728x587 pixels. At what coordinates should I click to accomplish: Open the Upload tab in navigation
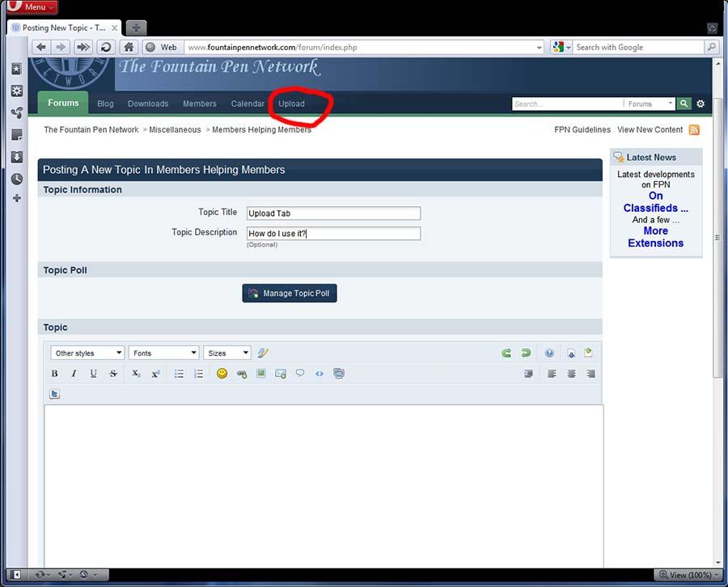point(292,103)
